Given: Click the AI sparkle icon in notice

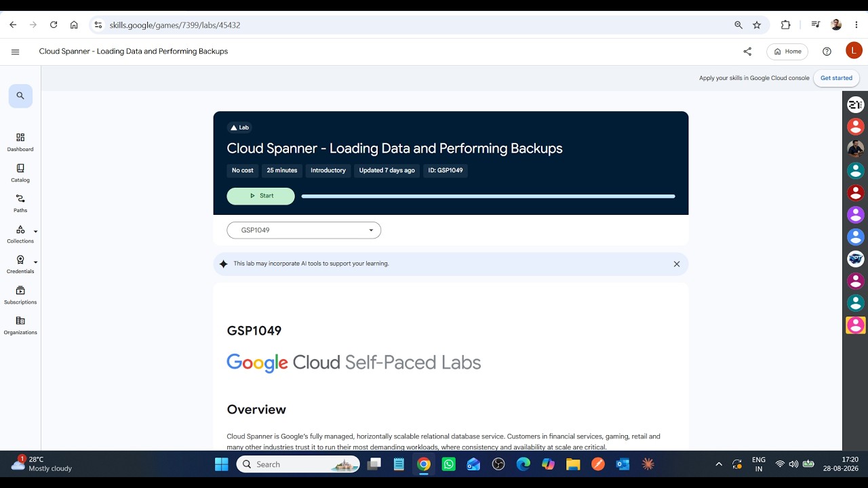Looking at the screenshot, I should point(224,264).
